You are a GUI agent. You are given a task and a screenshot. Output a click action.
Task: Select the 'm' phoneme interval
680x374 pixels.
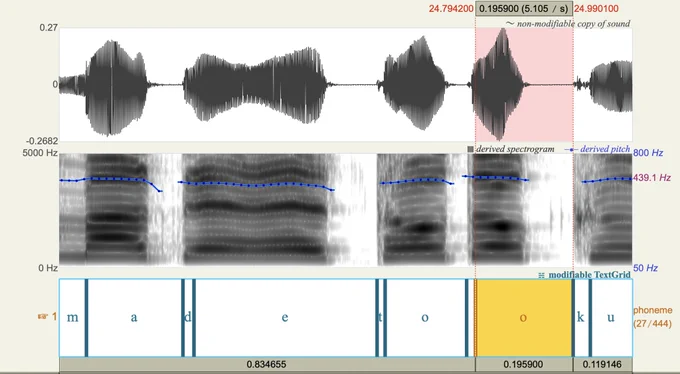72,318
